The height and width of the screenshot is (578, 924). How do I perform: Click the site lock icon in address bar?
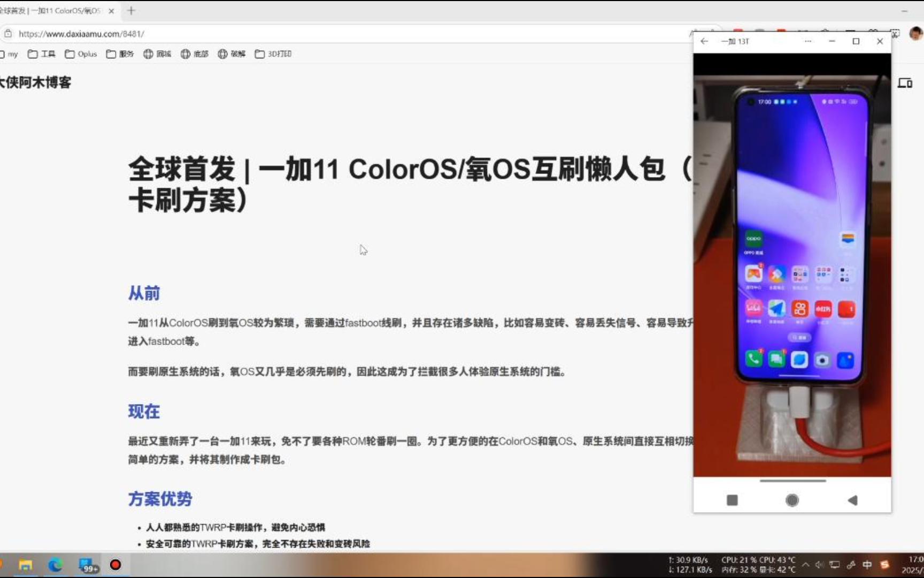tap(8, 34)
